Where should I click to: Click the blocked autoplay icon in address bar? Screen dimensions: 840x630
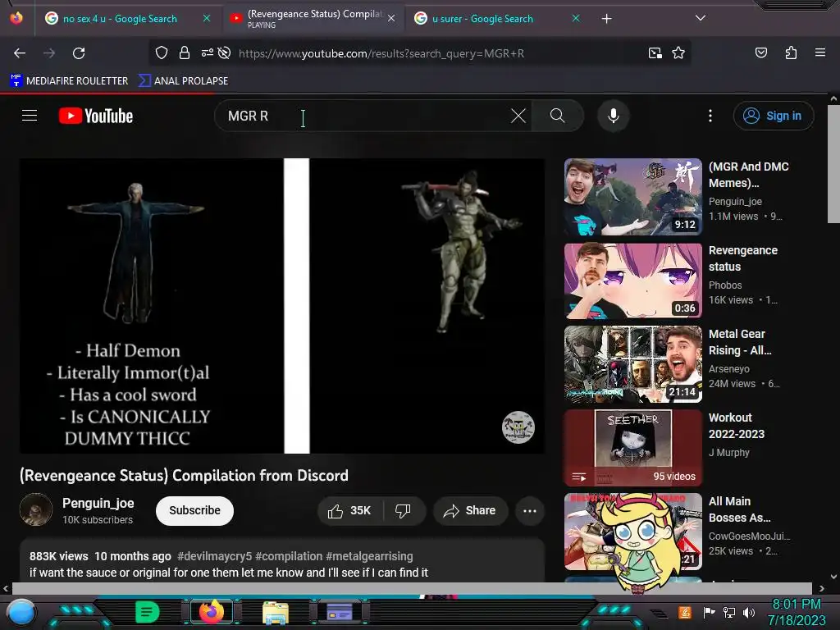[x=225, y=52]
